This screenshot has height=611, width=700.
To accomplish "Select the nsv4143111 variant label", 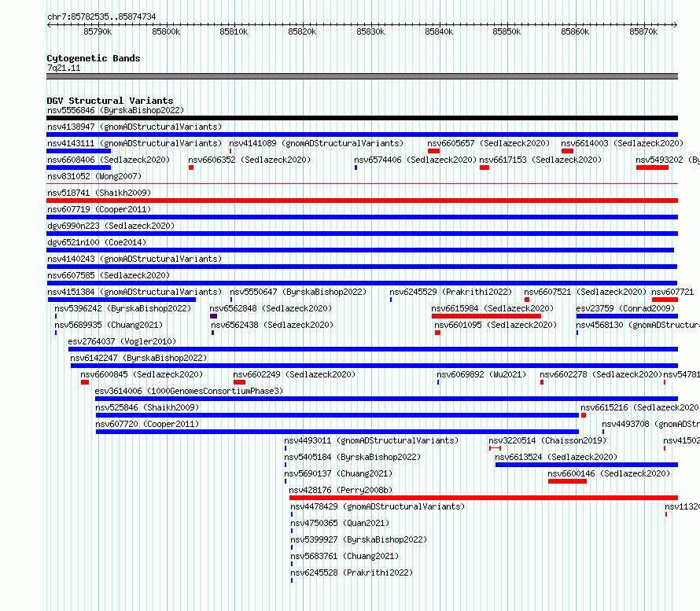I will 134,143.
